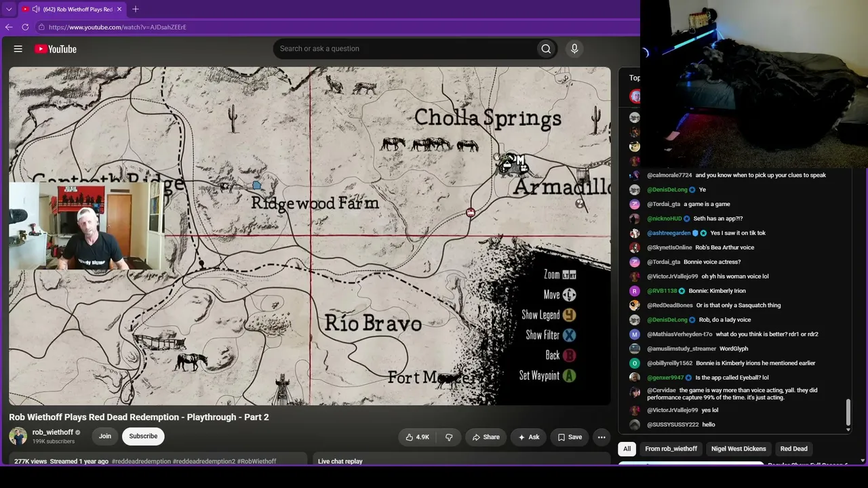Click @SUSSYSUSSY222 username in chat
Image resolution: width=868 pixels, height=488 pixels.
point(673,425)
